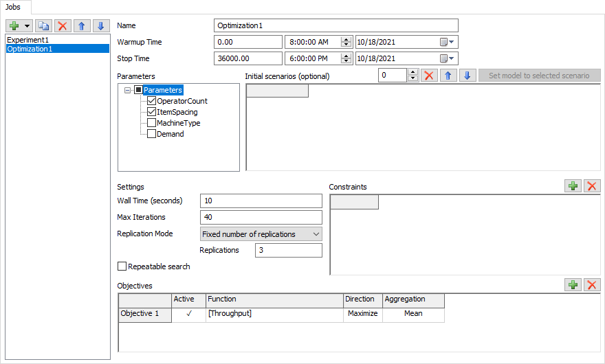Screen dimensions: 605x364
Task: Delete the selected job with red X
Action: (63, 26)
